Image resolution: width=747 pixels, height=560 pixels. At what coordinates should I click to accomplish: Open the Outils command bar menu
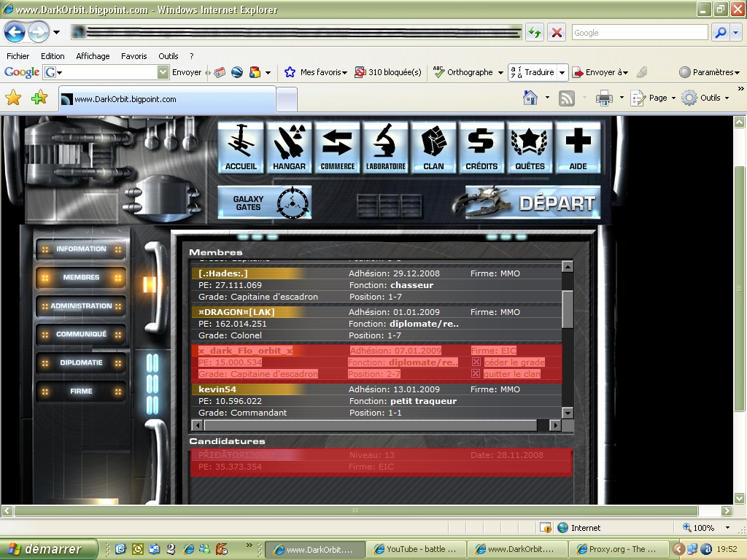pyautogui.click(x=705, y=98)
